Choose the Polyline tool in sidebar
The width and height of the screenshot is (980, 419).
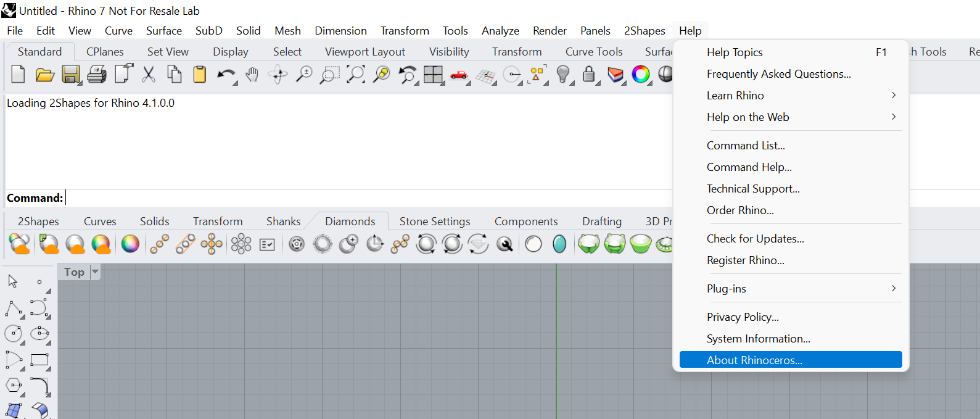(13, 308)
